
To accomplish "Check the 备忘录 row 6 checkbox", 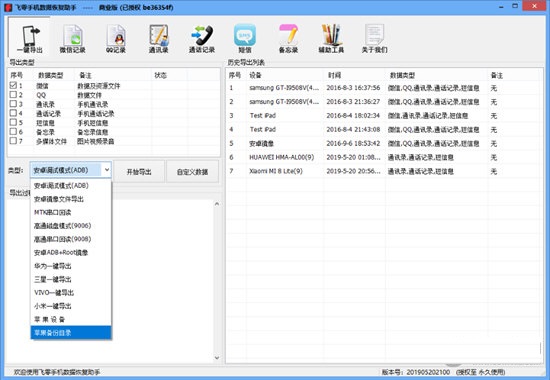I will pos(13,132).
